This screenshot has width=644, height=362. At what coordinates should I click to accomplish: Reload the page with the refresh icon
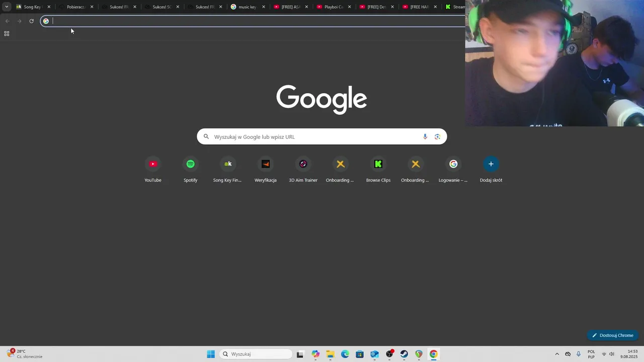point(31,21)
